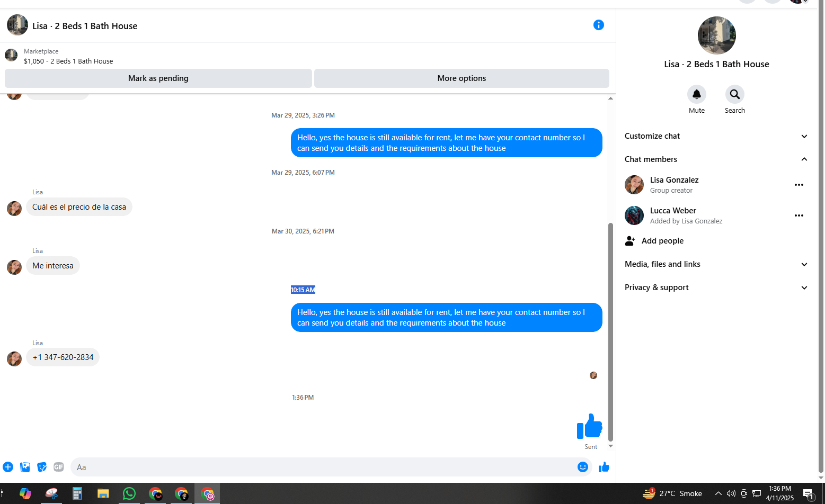Open conversation information via the blue info icon
Viewport: 825px width, 504px height.
coord(599,25)
